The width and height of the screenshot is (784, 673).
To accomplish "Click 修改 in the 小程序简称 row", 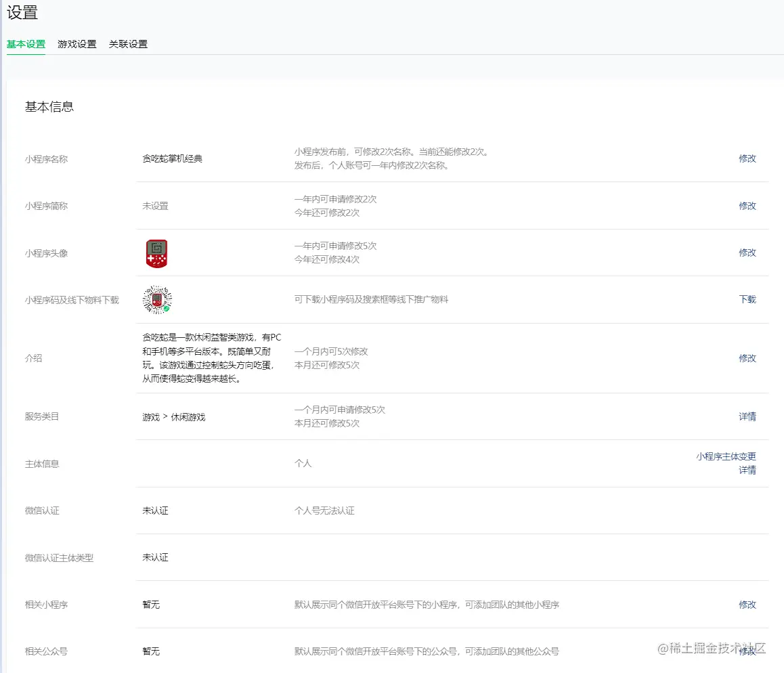I will tap(747, 206).
